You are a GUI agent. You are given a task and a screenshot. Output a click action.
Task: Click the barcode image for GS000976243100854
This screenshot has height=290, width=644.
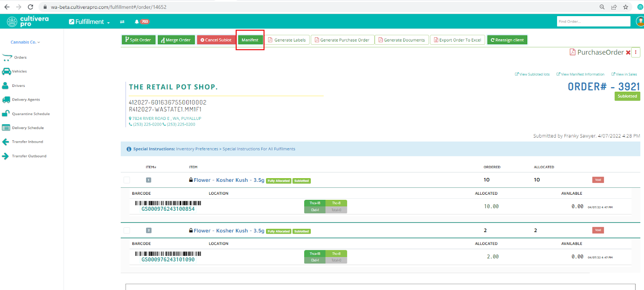click(x=168, y=203)
